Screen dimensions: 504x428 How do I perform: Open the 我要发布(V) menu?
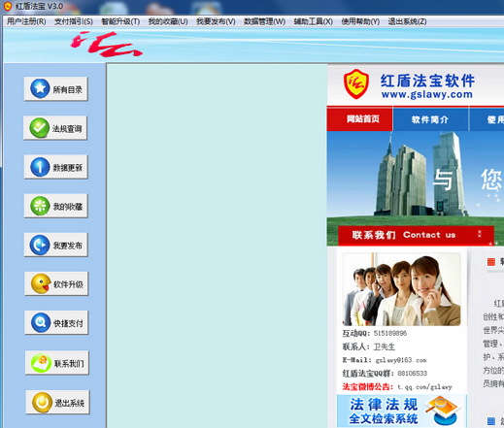pos(216,21)
